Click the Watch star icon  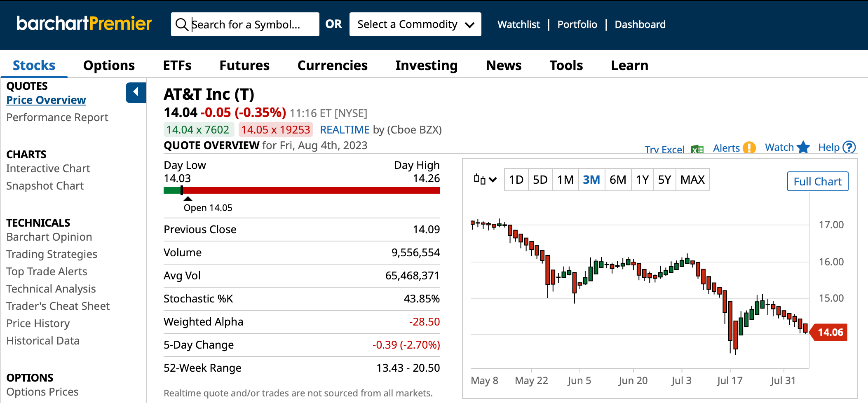803,147
